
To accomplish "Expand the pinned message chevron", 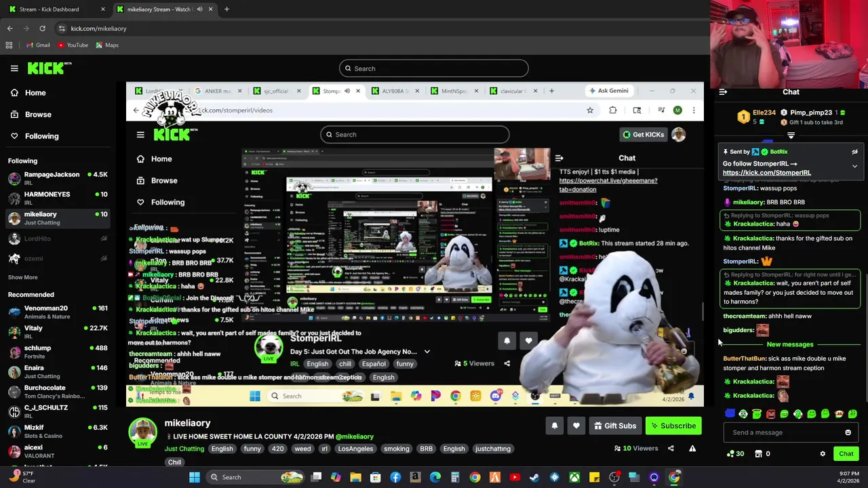I will [854, 166].
